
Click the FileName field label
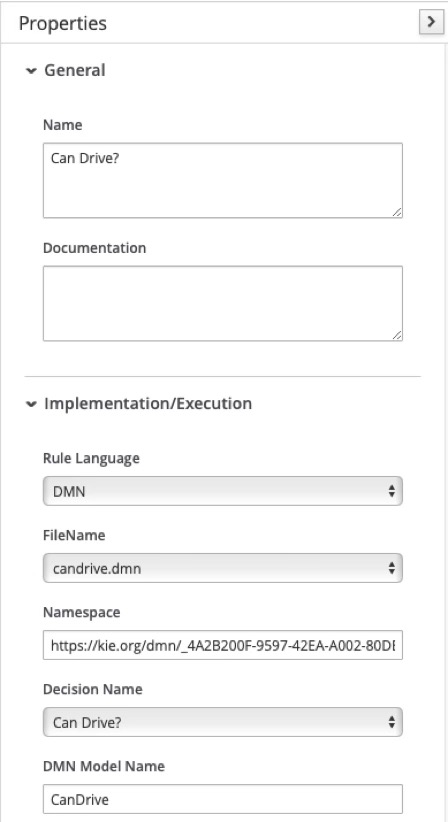coord(74,535)
